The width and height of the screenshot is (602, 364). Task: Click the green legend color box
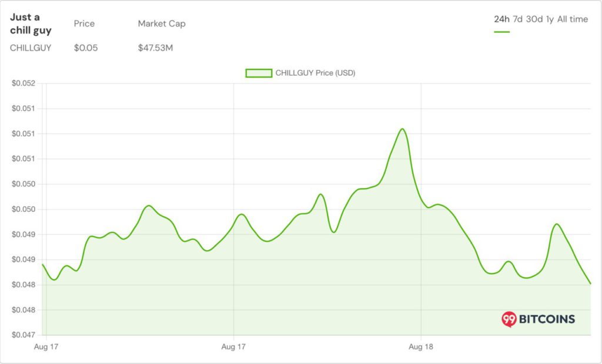(259, 73)
